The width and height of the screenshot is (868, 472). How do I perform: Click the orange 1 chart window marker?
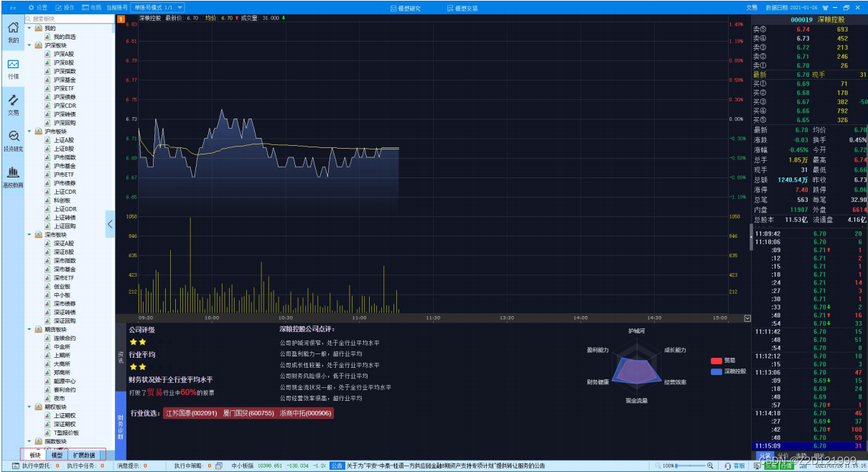[121, 18]
